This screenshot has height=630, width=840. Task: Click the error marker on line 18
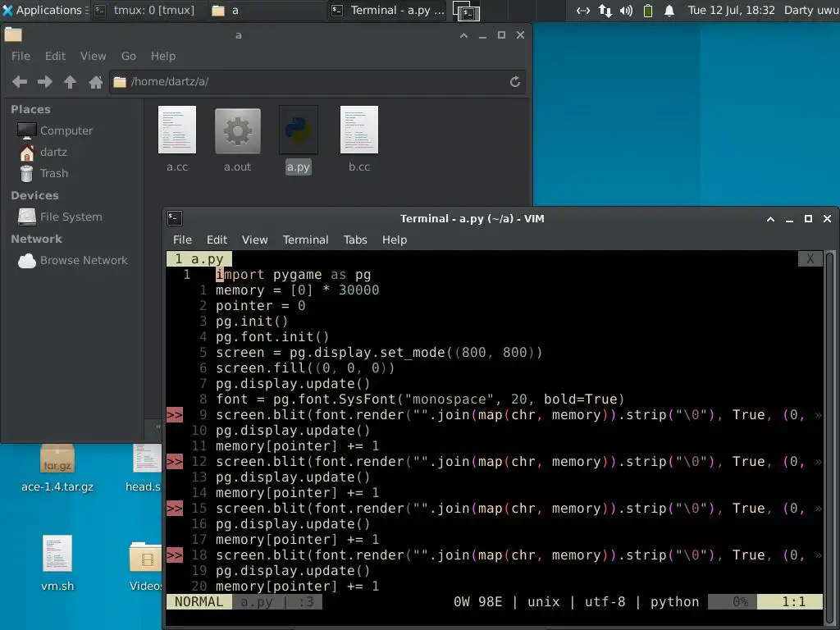pos(175,555)
